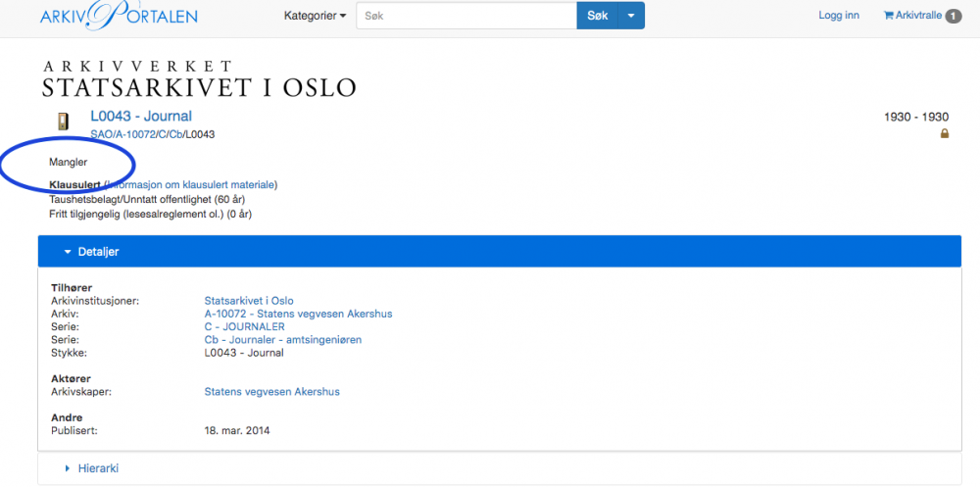Open Informasjon om klausulert materiale link
Image resolution: width=980 pixels, height=487 pixels.
196,184
